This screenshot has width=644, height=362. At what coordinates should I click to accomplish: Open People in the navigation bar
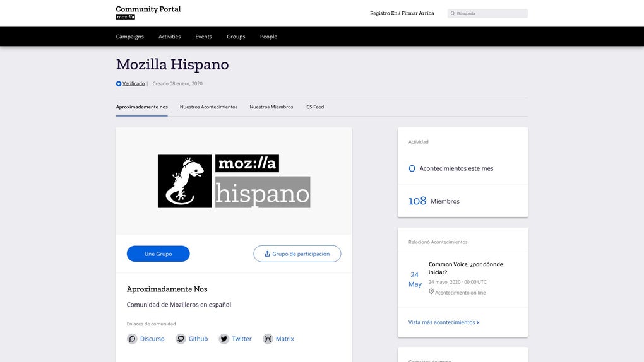coord(268,37)
